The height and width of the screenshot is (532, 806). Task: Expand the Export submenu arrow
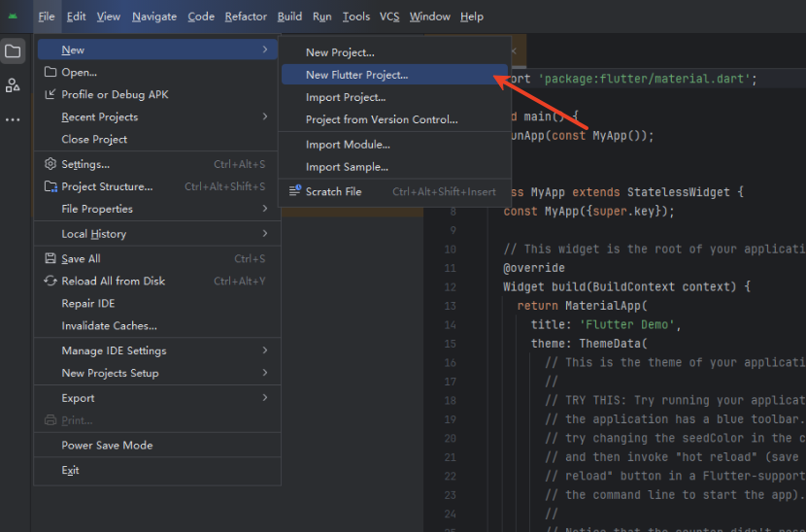[265, 398]
